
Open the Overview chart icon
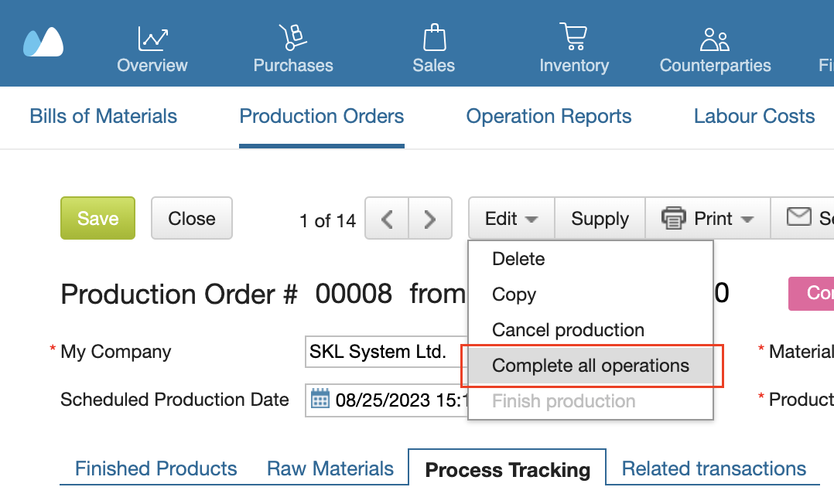[152, 38]
